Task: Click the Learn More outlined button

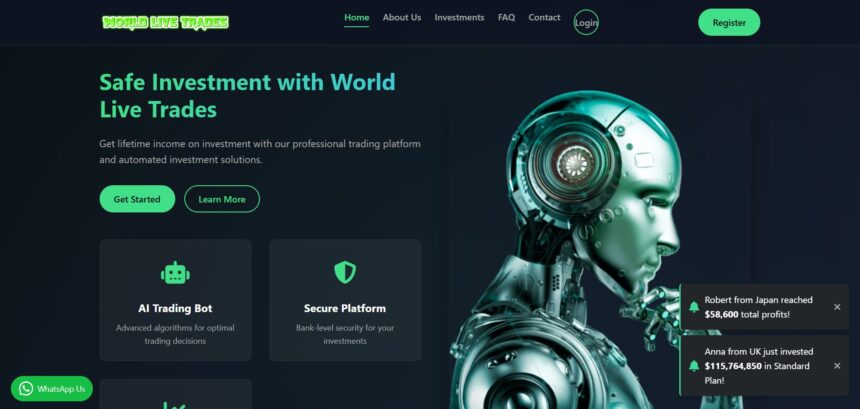Action: [222, 199]
